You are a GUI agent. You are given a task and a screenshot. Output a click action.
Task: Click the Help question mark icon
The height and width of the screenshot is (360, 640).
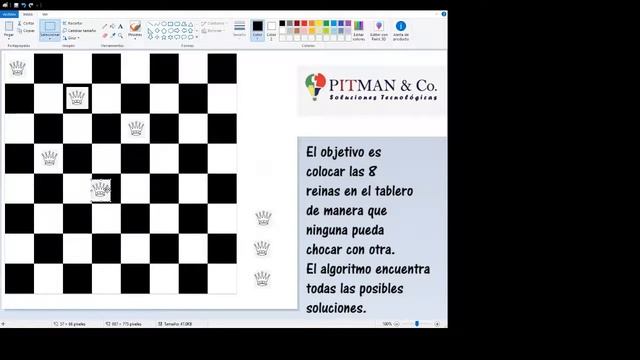click(x=444, y=14)
